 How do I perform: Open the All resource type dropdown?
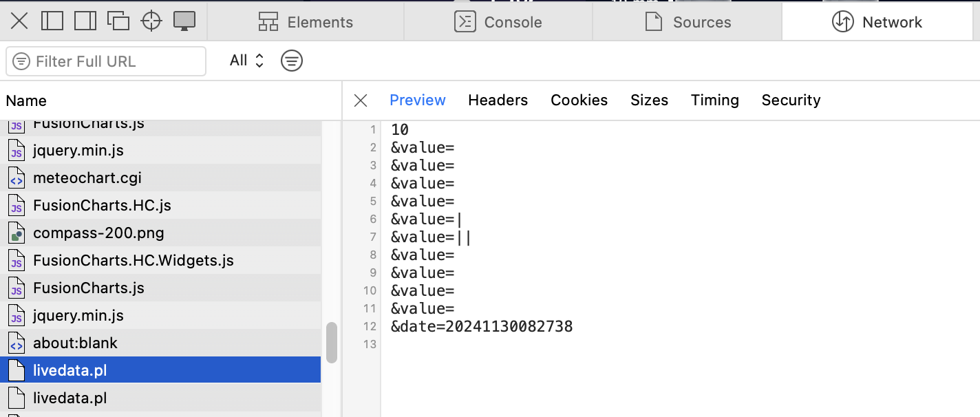[247, 61]
